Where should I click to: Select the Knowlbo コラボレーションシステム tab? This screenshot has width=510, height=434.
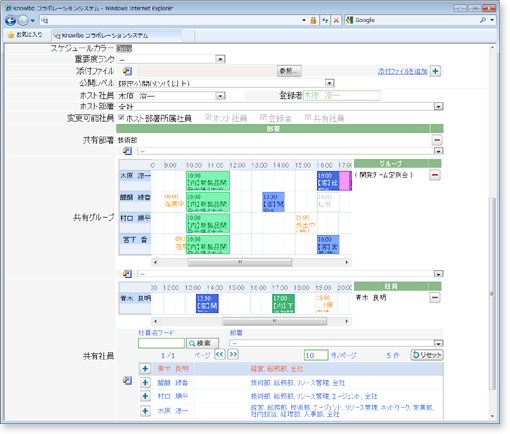(117, 35)
